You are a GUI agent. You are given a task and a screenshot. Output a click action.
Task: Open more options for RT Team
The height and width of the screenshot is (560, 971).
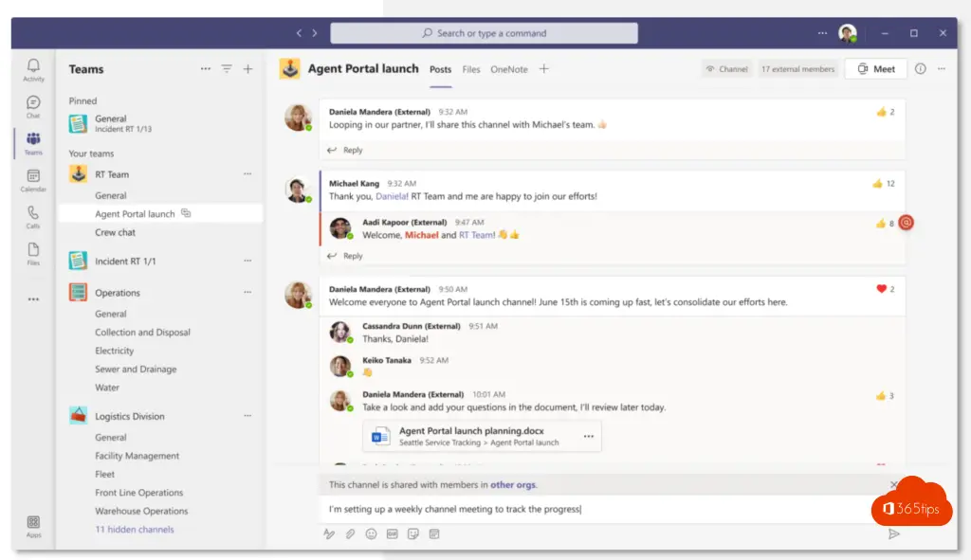pyautogui.click(x=247, y=174)
